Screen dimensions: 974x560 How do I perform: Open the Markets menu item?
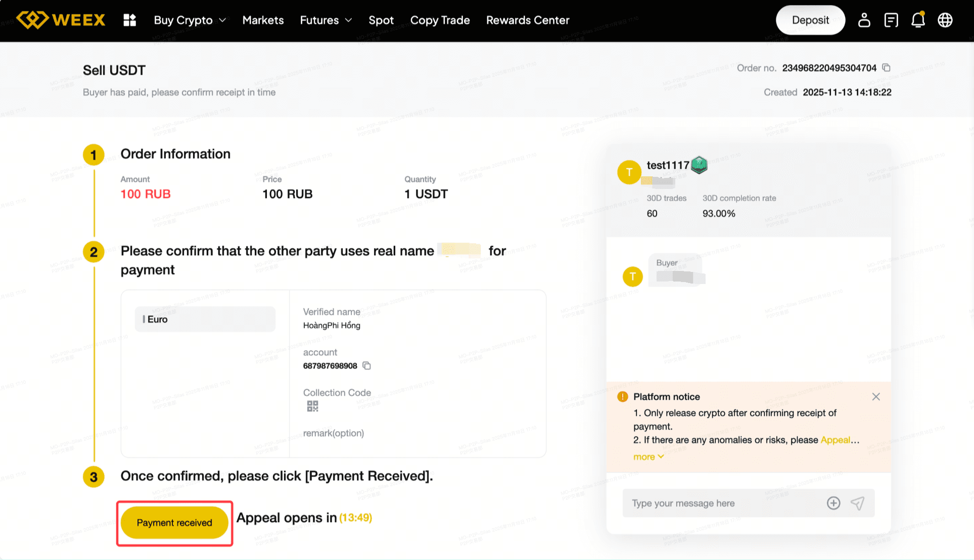263,20
